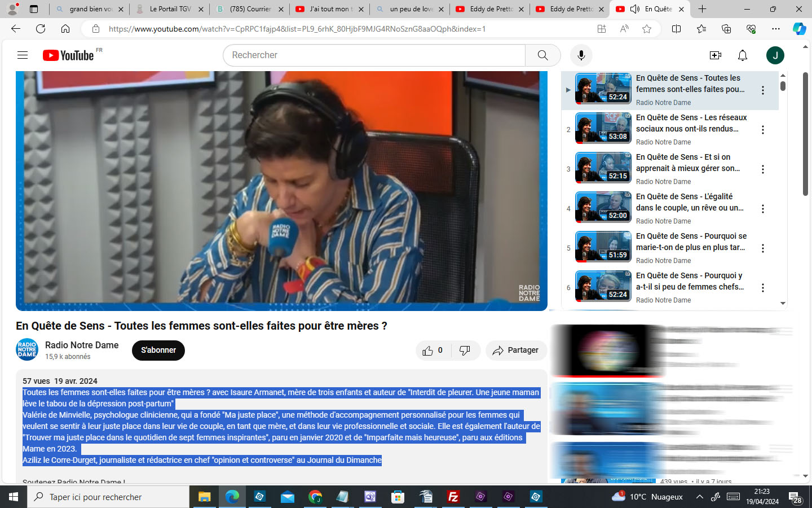Open Windows Start menu
The height and width of the screenshot is (508, 812).
[14, 497]
